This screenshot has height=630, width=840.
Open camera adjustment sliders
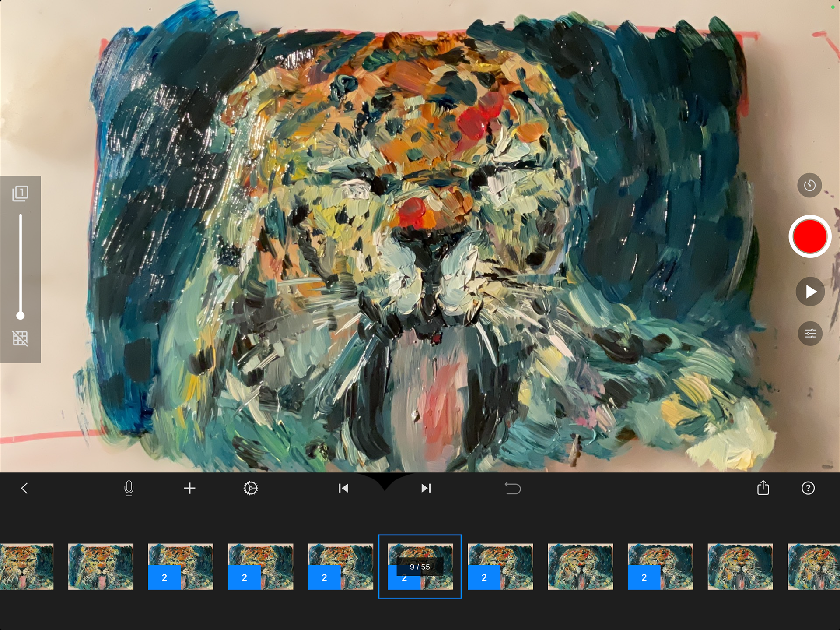click(x=810, y=334)
